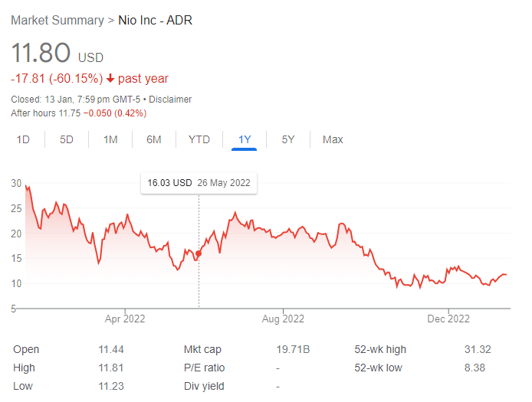532x402 pixels.
Task: Click the red down arrow icon
Action: (110, 79)
